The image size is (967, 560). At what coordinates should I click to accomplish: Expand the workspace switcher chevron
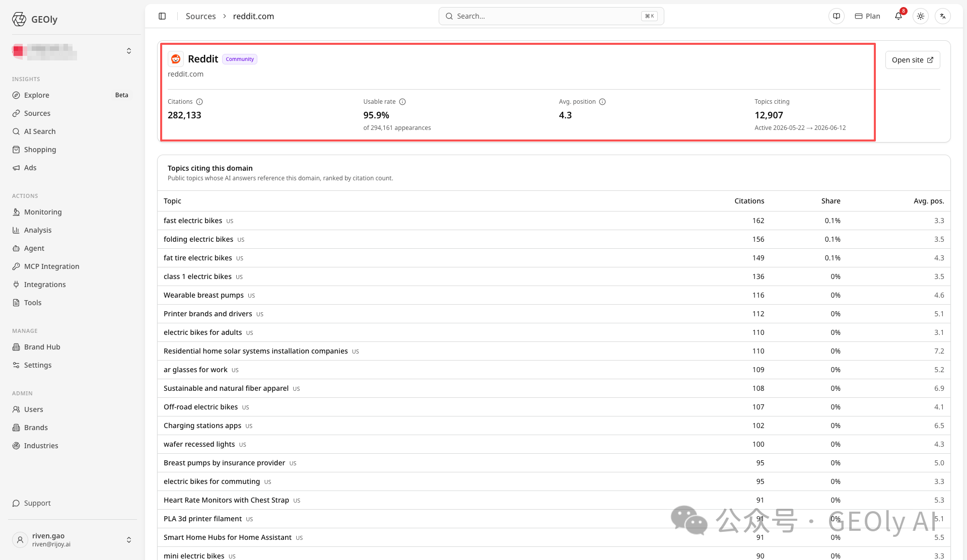[129, 51]
